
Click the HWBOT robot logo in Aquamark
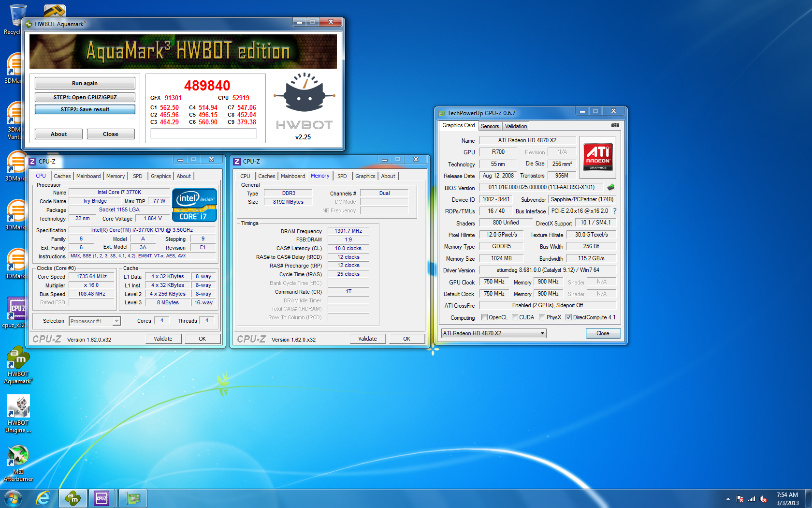point(304,93)
